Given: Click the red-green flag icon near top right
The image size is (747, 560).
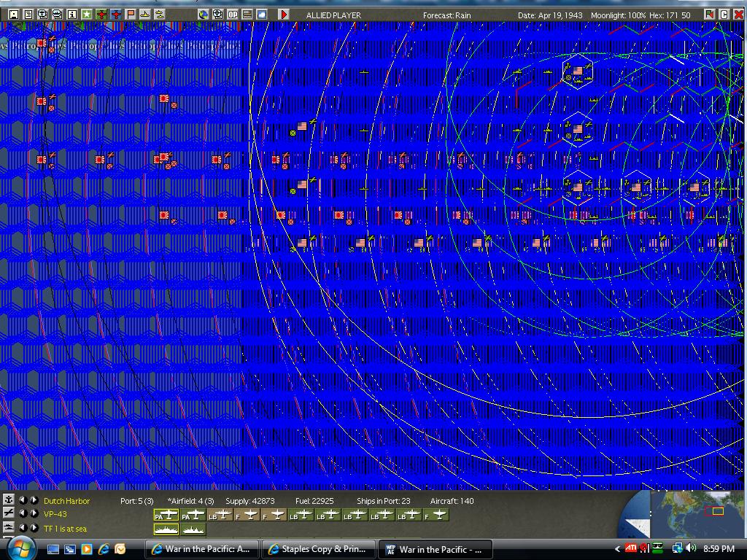Looking at the screenshot, I should pyautogui.click(x=710, y=15).
